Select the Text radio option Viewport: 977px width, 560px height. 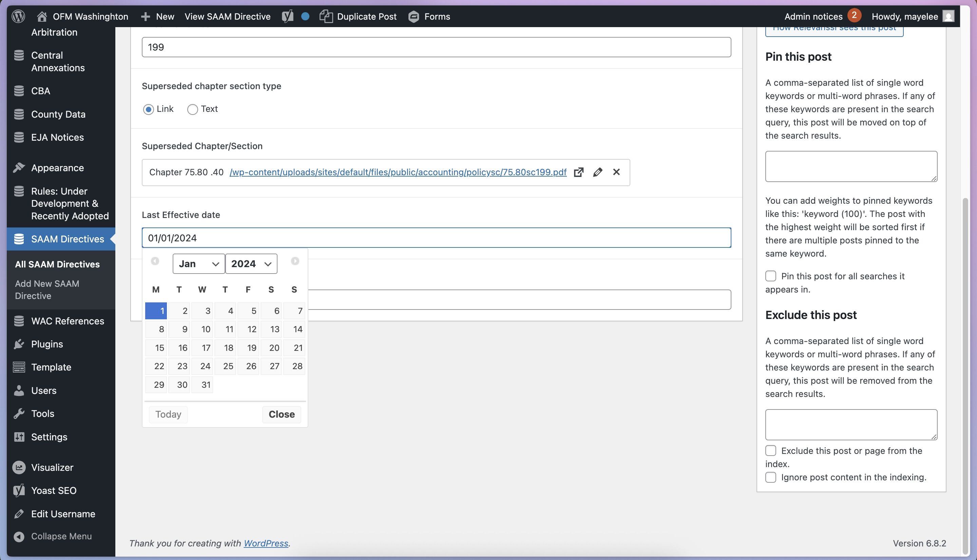click(x=192, y=109)
